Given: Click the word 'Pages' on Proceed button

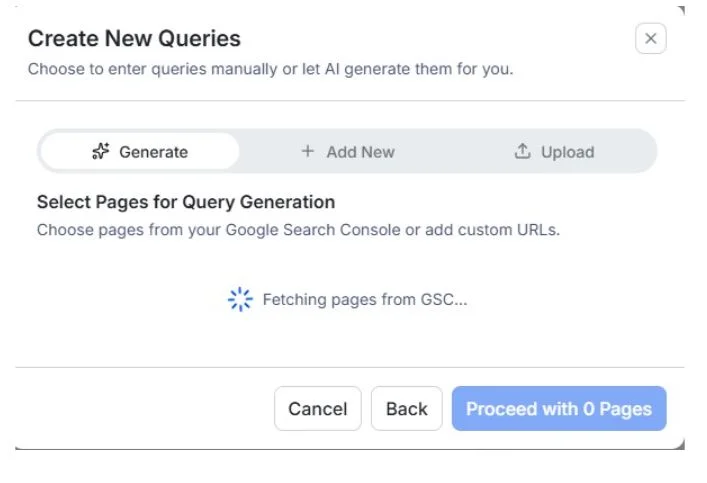Looking at the screenshot, I should click(625, 409).
